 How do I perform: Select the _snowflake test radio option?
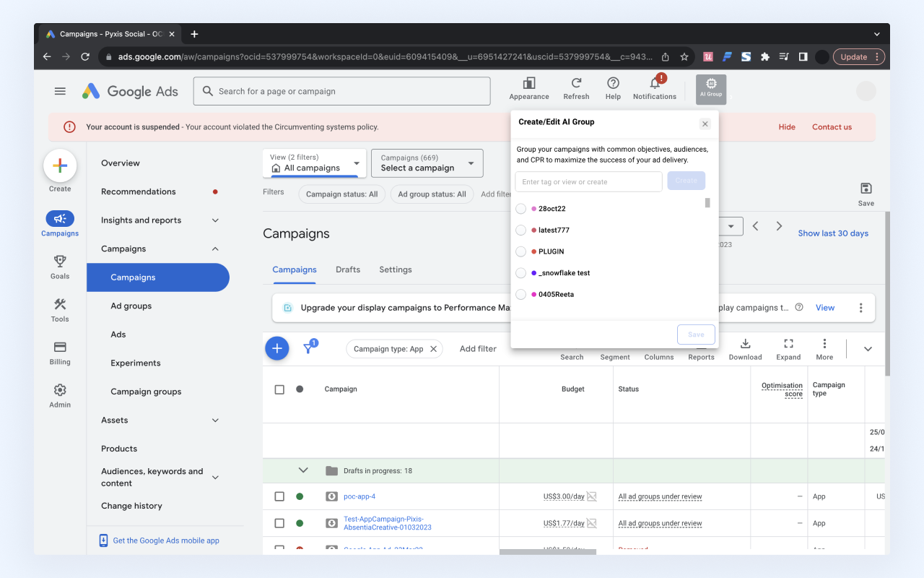[521, 273]
